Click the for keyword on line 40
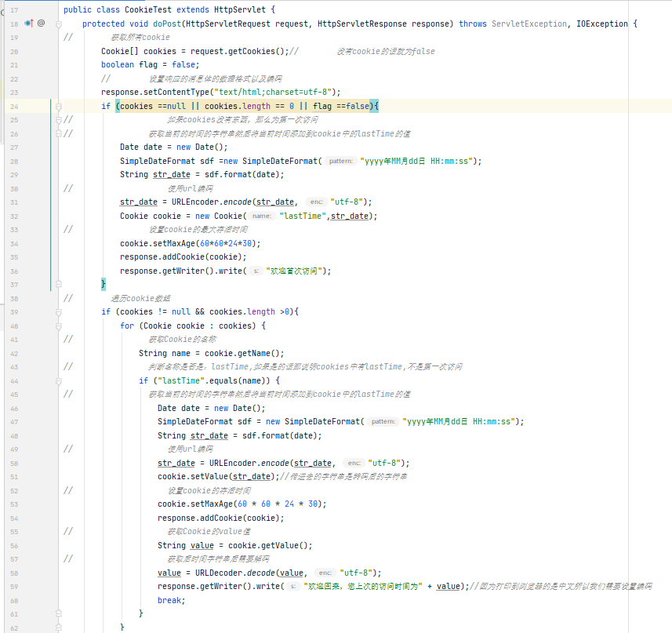 (x=127, y=326)
